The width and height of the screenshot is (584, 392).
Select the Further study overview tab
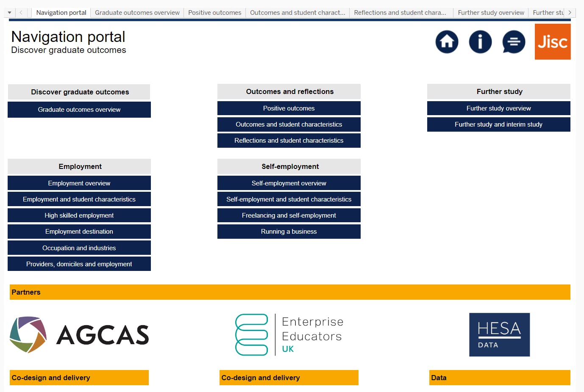(x=491, y=13)
